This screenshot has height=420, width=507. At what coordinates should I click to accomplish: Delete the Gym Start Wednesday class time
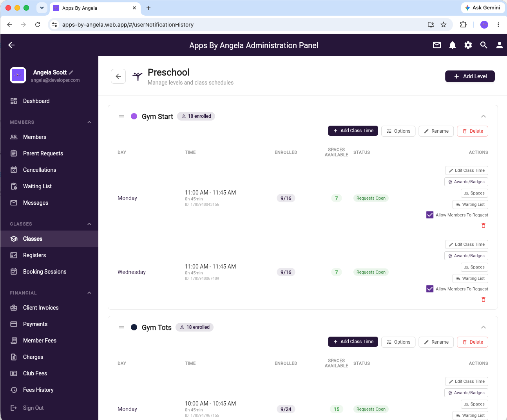(x=483, y=299)
